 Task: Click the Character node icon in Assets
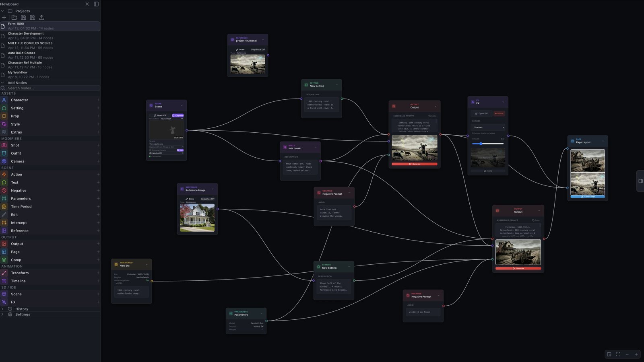pyautogui.click(x=4, y=100)
